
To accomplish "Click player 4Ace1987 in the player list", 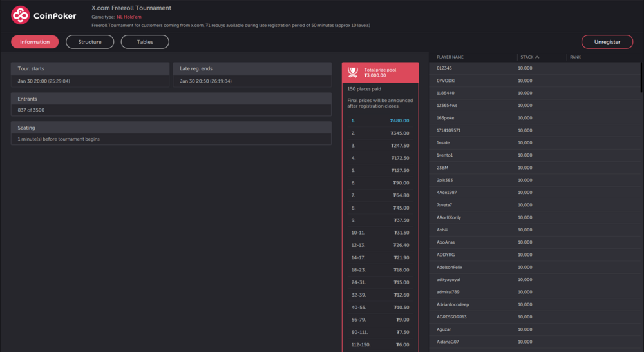I will 447,192.
